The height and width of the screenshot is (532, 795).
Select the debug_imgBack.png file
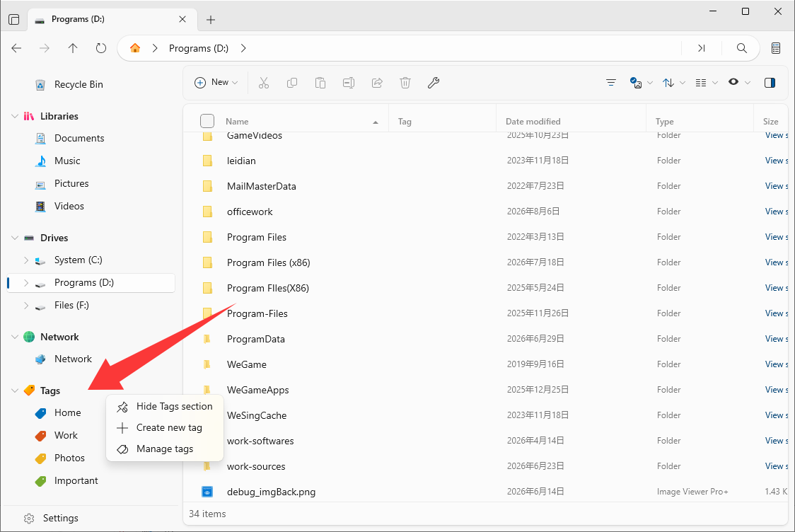click(271, 492)
